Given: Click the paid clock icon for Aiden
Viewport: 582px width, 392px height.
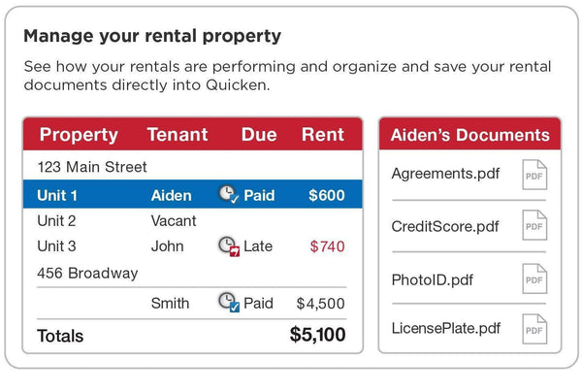Looking at the screenshot, I should (229, 195).
